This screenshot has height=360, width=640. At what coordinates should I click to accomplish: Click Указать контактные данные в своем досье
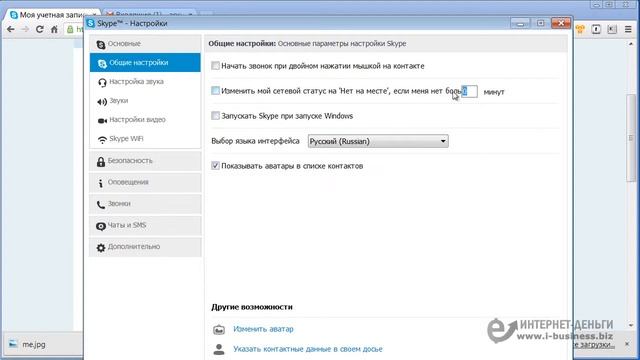click(308, 349)
